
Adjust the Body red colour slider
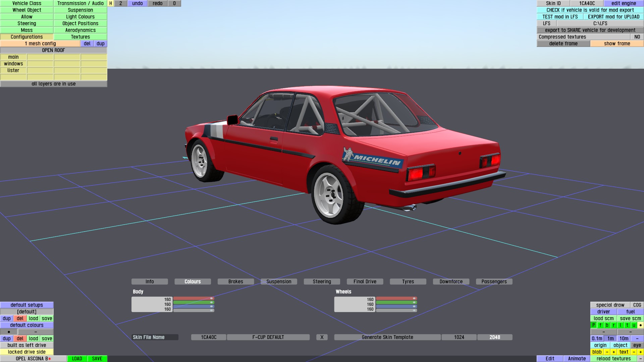point(194,298)
